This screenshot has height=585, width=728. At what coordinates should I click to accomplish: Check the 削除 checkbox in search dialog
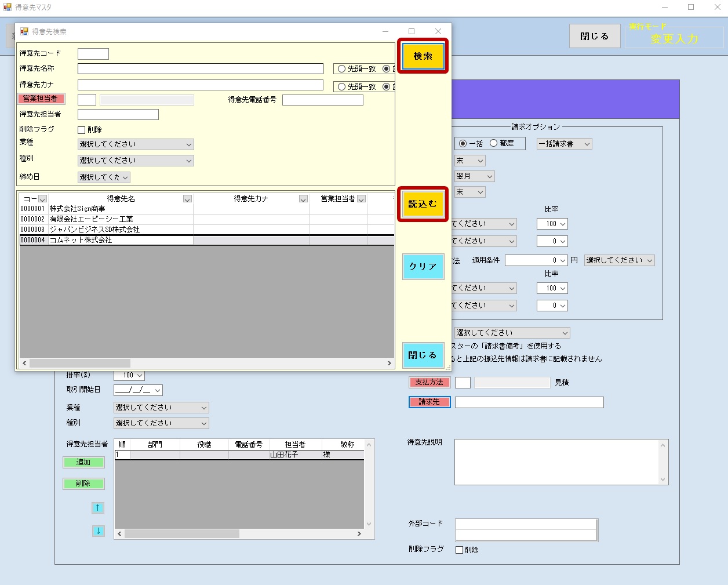(x=82, y=130)
